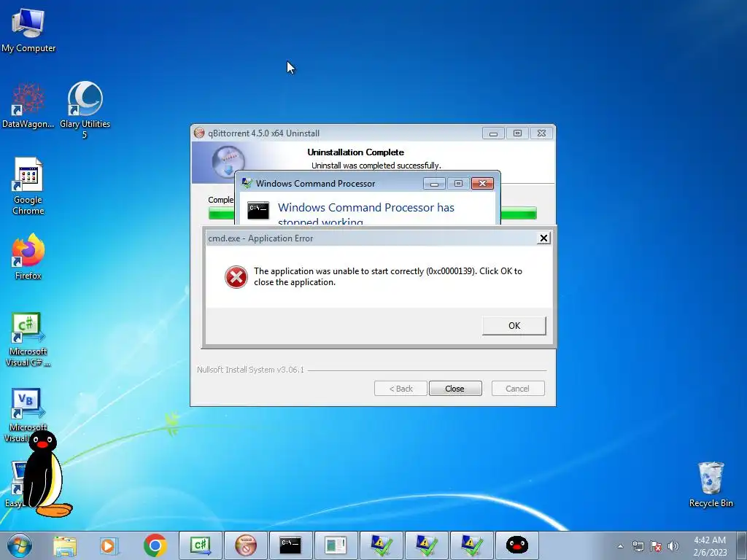Click Close in the qBittorrent Uninstall window
Image resolution: width=747 pixels, height=560 pixels.
455,389
